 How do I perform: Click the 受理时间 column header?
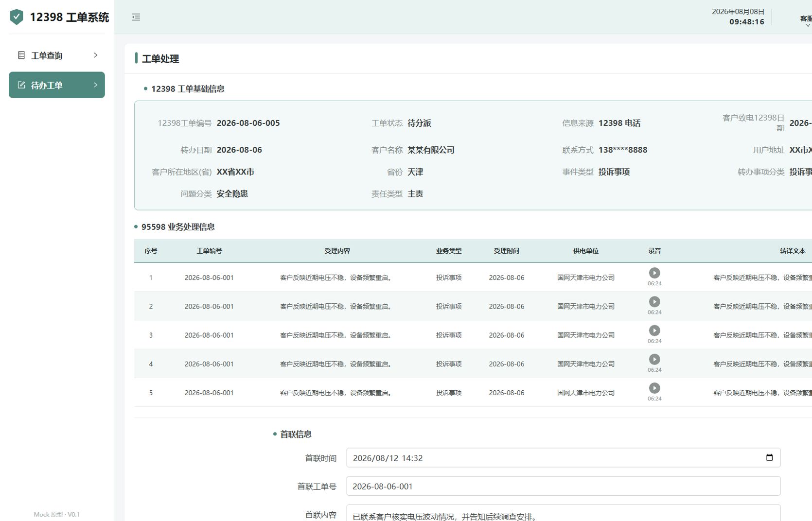tap(507, 251)
